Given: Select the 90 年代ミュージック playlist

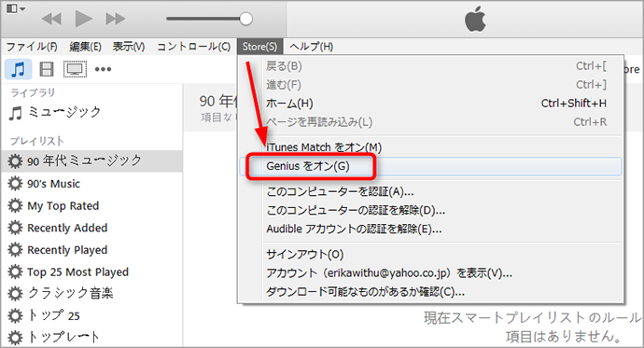Looking at the screenshot, I should tap(91, 160).
